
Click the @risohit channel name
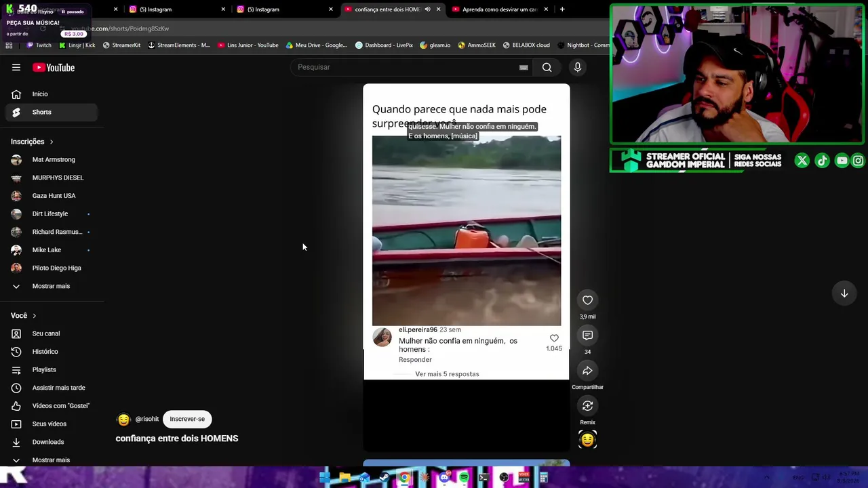pyautogui.click(x=147, y=420)
